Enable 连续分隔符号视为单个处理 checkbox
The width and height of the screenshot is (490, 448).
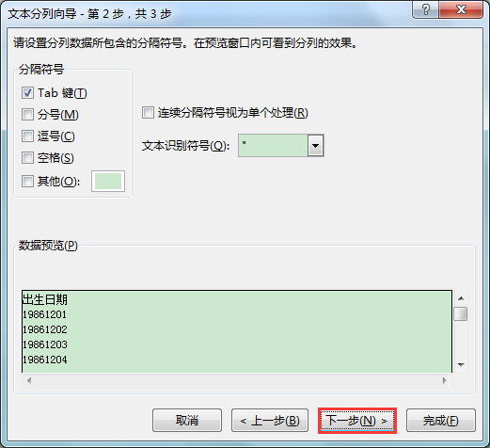click(x=148, y=113)
